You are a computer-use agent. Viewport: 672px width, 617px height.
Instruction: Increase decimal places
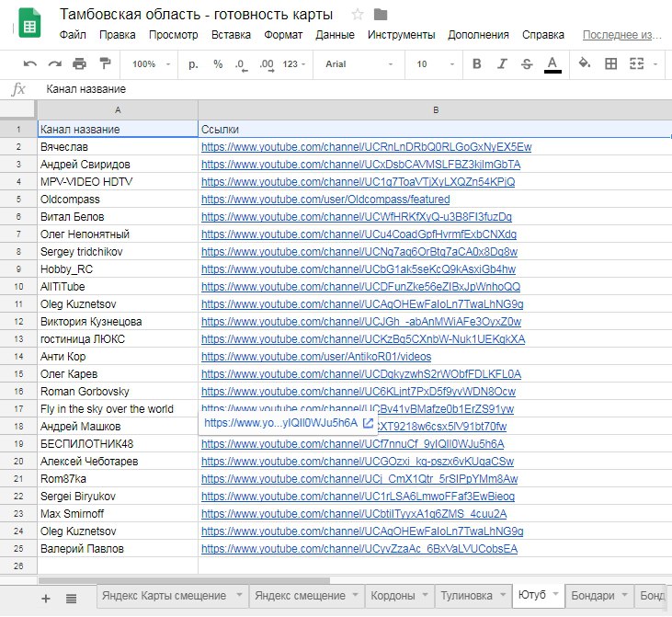pyautogui.click(x=267, y=64)
